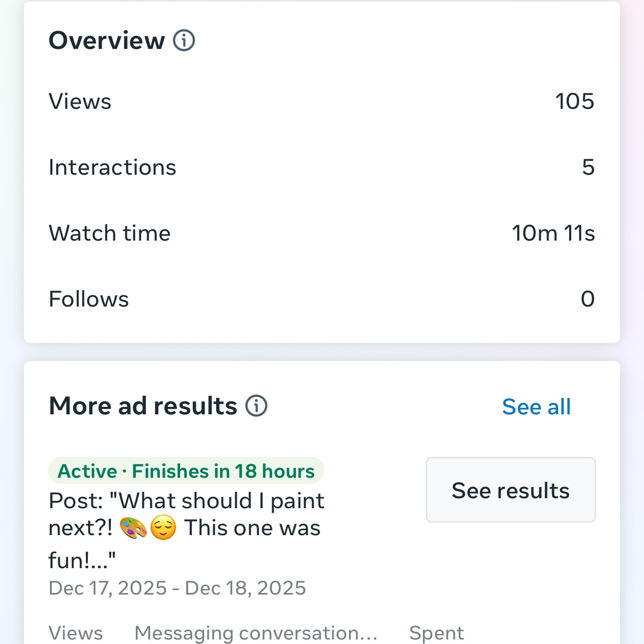
Task: Select the Messaging conversation column label
Action: click(256, 633)
